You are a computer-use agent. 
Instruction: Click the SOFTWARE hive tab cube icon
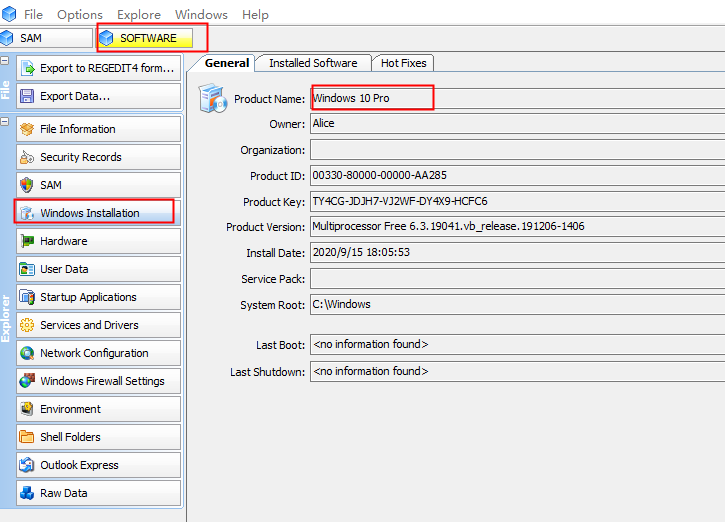coord(106,38)
